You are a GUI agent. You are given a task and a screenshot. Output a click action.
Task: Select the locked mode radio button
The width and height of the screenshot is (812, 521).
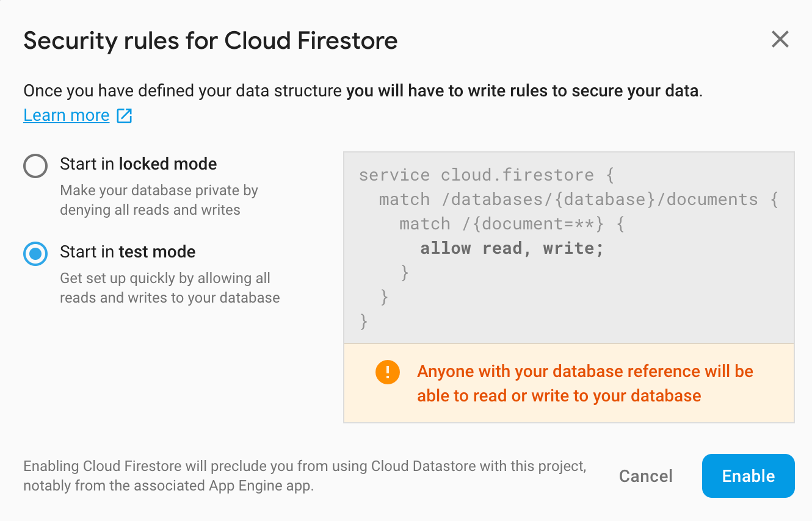click(x=35, y=165)
